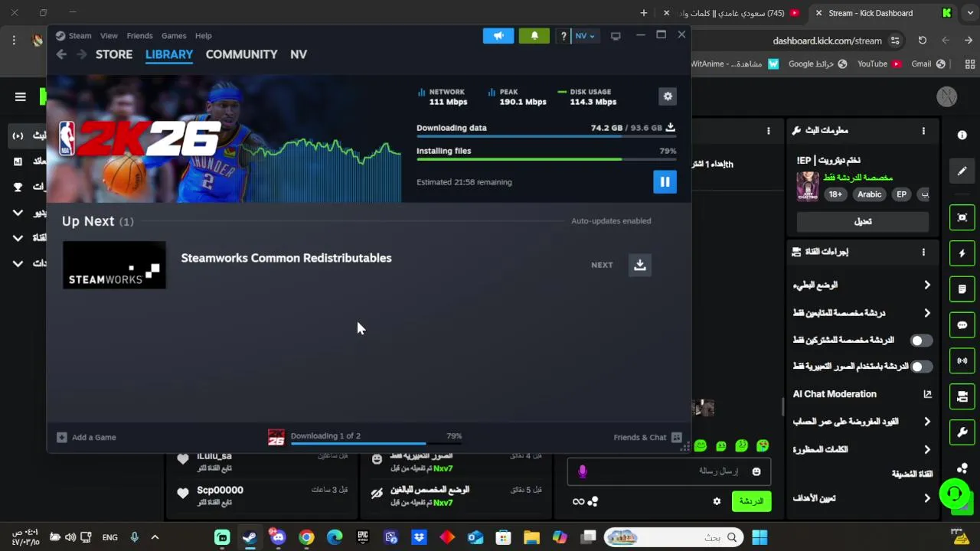Screen dimensions: 980x551
Task: Open Friends & Chat in Steam
Action: coord(648,437)
